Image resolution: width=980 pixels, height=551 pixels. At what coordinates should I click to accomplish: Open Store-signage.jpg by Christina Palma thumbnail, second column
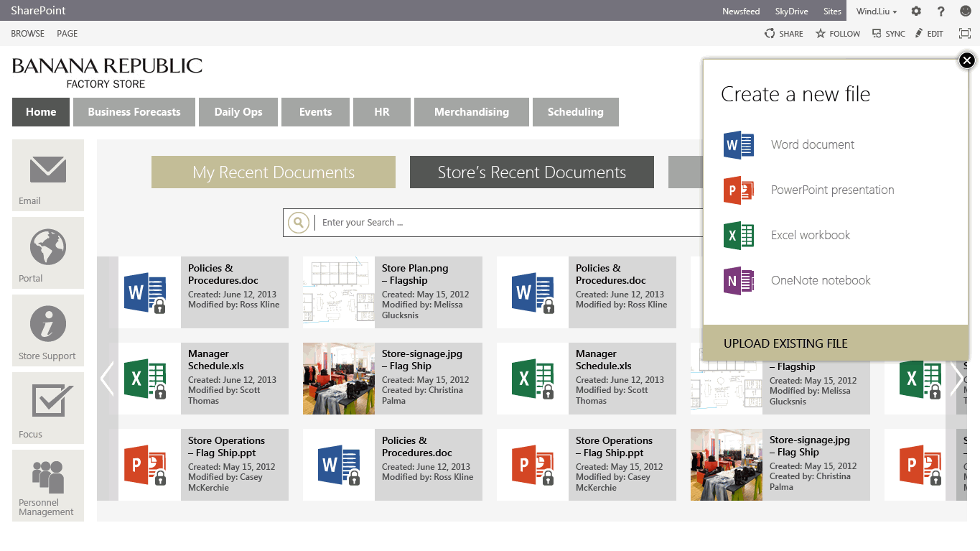click(339, 379)
